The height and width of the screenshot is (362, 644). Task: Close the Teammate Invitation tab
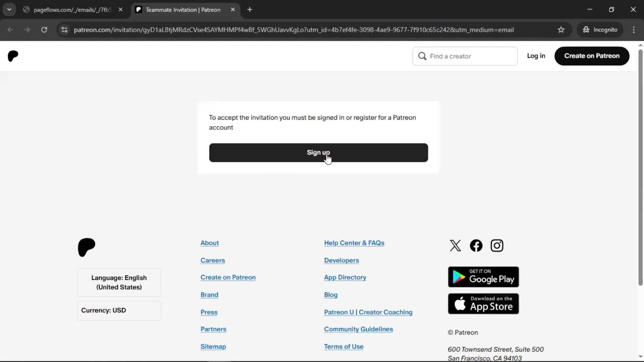pos(233,10)
